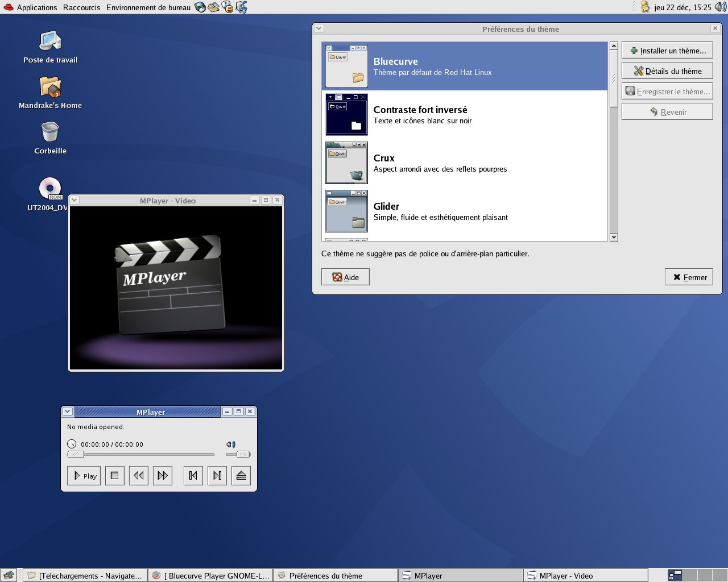Click the next track button in MPlayer
728x582 pixels.
(217, 475)
